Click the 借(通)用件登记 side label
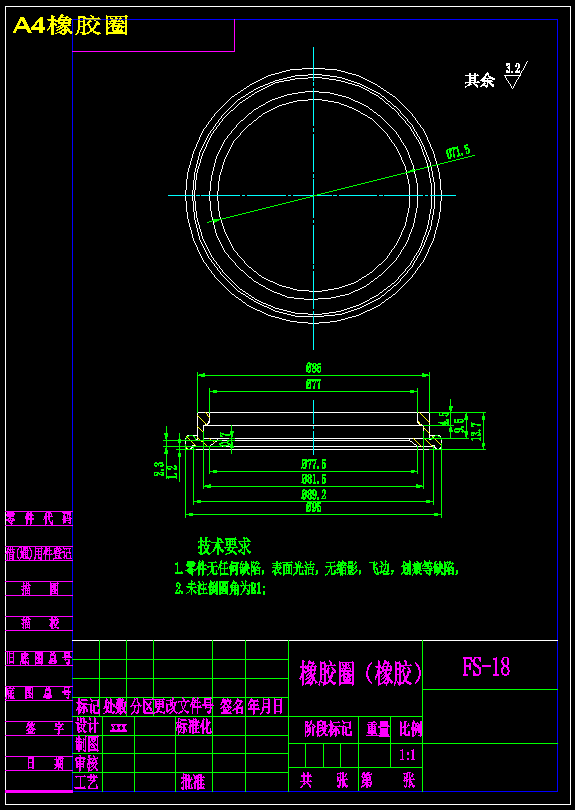This screenshot has width=575, height=810. coord(39,553)
